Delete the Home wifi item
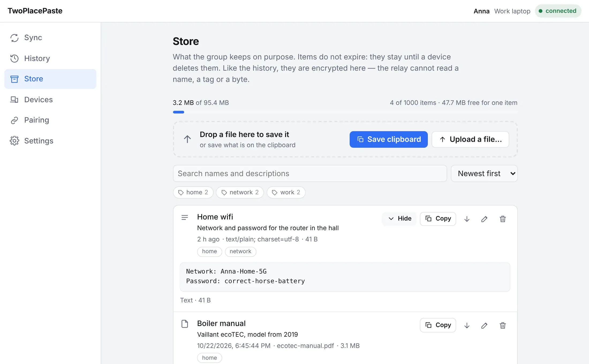 pyautogui.click(x=503, y=219)
